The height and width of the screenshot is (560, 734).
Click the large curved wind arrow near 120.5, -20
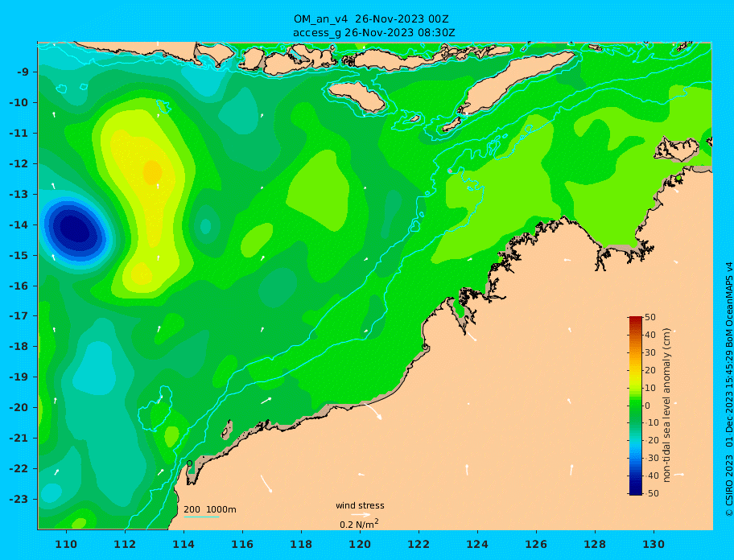[373, 410]
